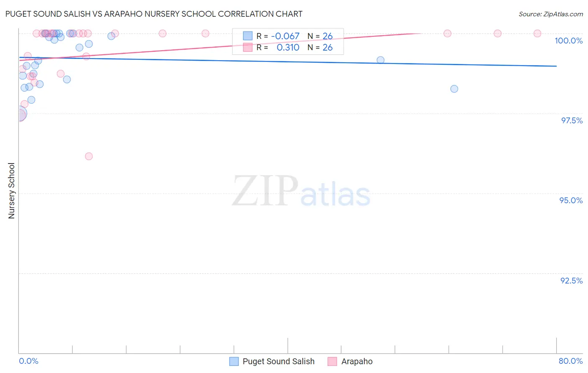Image resolution: width=588 pixels, height=373 pixels.
Task: Click the Arapaho legend color swatch
Action: click(x=332, y=361)
